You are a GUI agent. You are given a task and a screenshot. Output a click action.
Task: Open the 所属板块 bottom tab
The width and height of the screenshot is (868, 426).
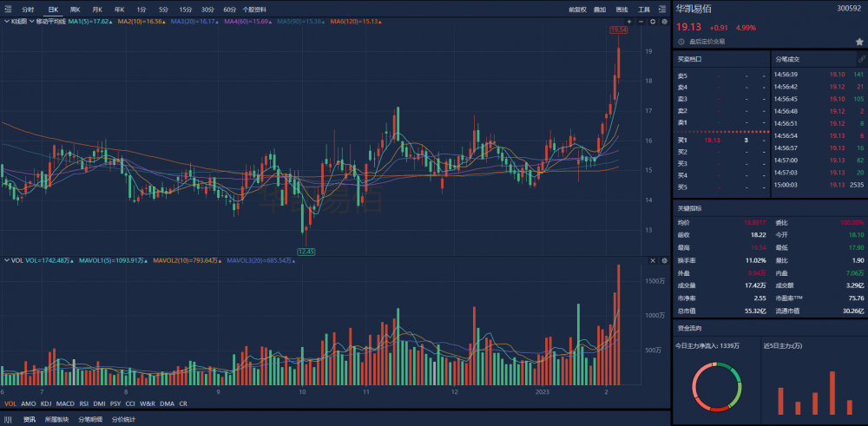coord(58,419)
